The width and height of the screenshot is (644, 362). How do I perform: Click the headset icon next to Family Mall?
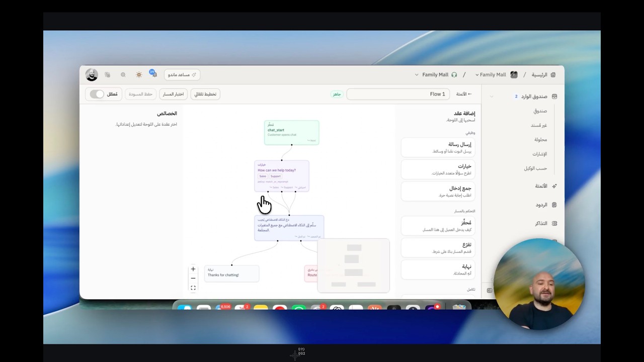(x=454, y=75)
